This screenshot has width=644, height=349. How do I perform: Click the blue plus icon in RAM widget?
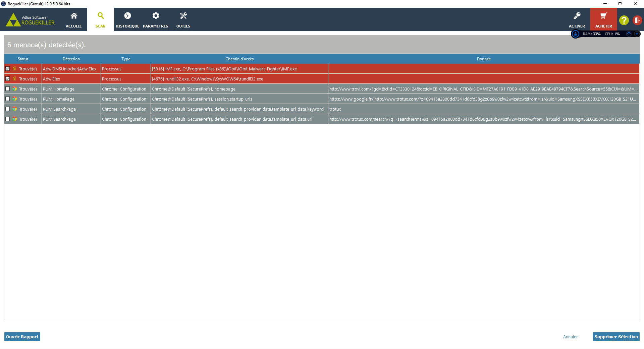tap(637, 34)
